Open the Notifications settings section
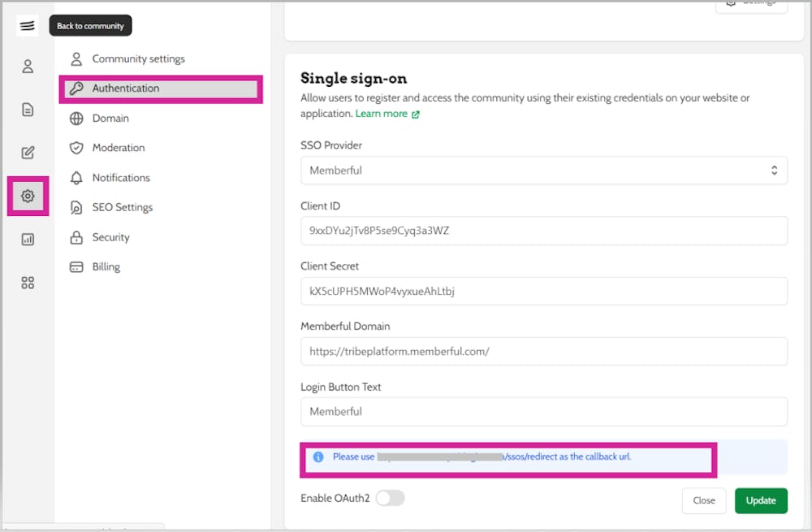 tap(121, 178)
